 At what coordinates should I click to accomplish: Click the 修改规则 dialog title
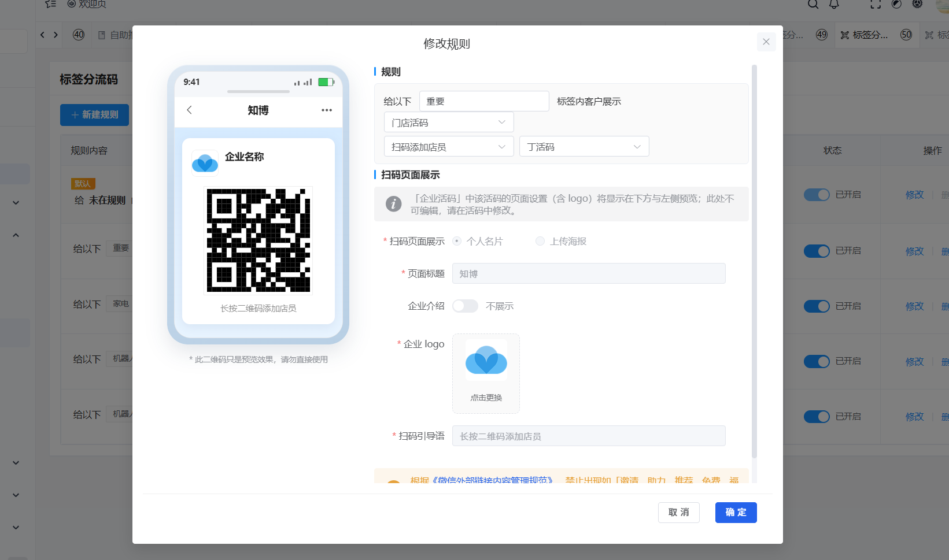pyautogui.click(x=447, y=44)
